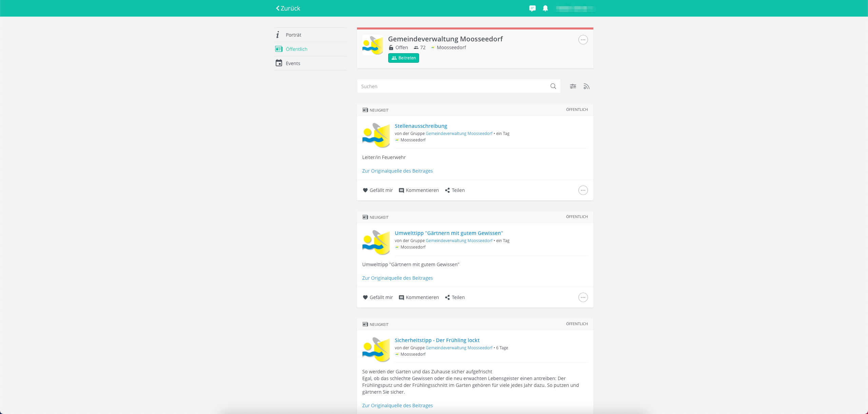Open the filter settings sliders icon
868x414 pixels.
click(x=573, y=86)
